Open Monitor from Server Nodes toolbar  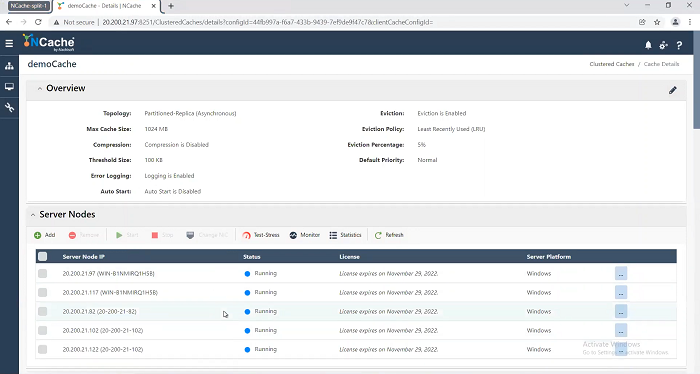click(304, 235)
